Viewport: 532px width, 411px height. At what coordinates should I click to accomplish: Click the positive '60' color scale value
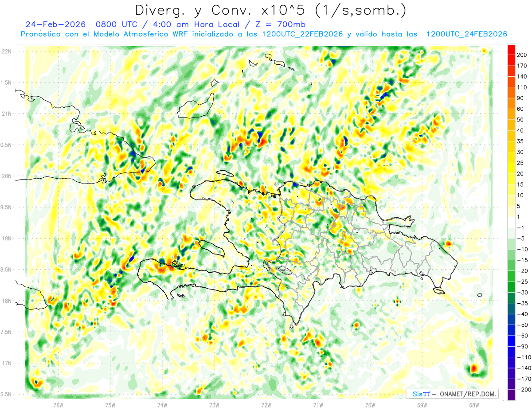[521, 109]
